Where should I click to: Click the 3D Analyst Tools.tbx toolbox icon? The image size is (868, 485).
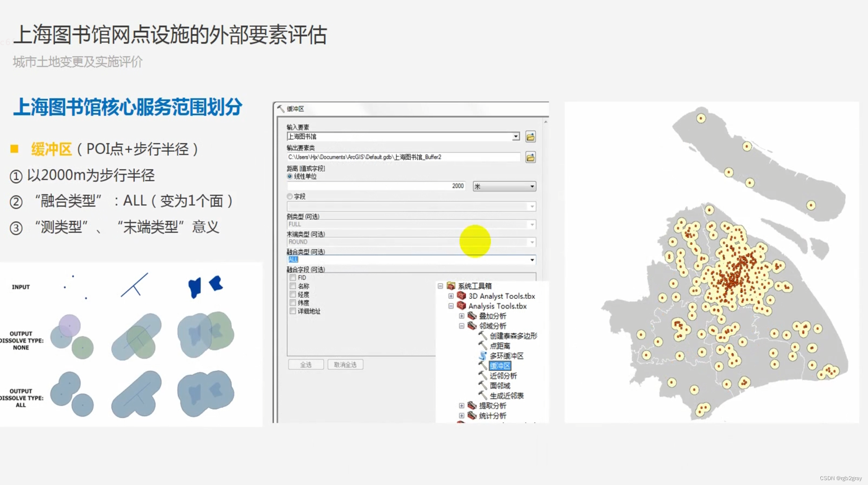coord(461,296)
